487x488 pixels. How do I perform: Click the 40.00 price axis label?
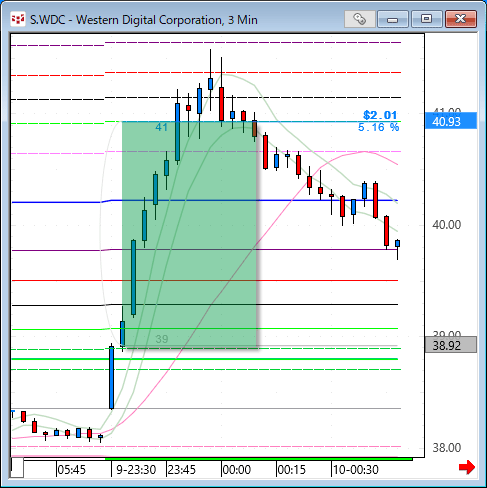point(447,225)
